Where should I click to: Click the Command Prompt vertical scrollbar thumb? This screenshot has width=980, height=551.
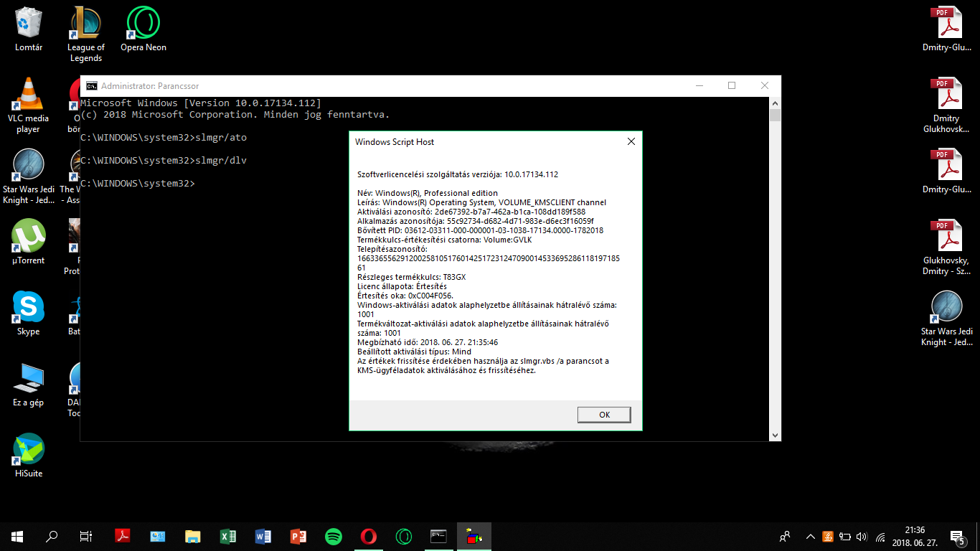[775, 116]
